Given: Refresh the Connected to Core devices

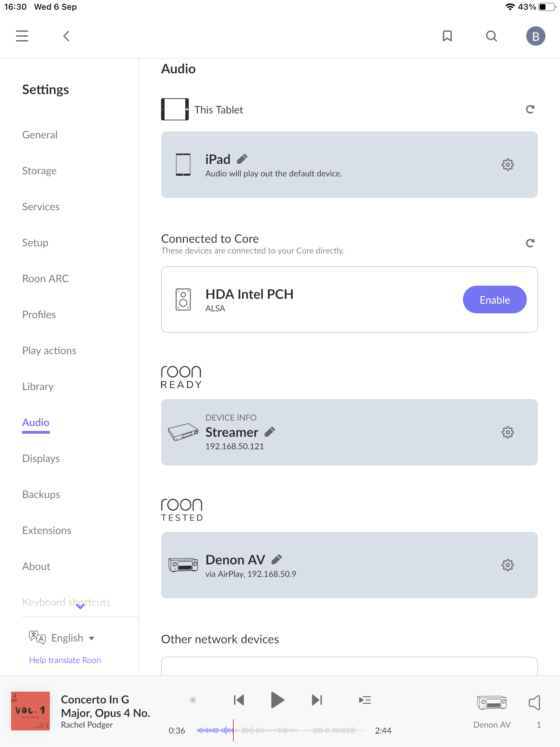Looking at the screenshot, I should pos(530,243).
